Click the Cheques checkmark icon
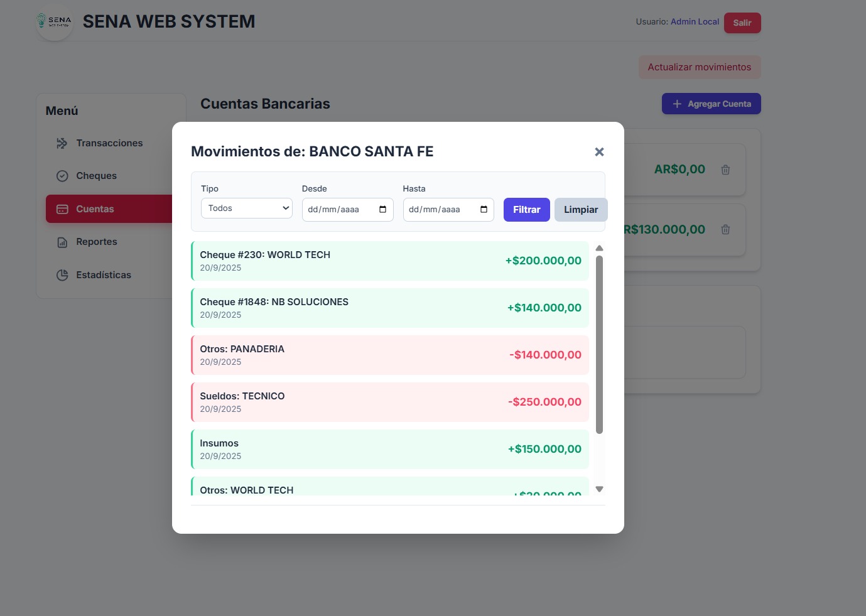Image resolution: width=866 pixels, height=616 pixels. (x=62, y=176)
